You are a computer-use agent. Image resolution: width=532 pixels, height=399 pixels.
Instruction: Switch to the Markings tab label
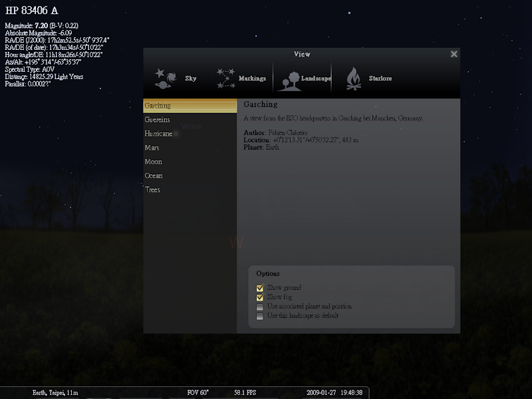252,78
